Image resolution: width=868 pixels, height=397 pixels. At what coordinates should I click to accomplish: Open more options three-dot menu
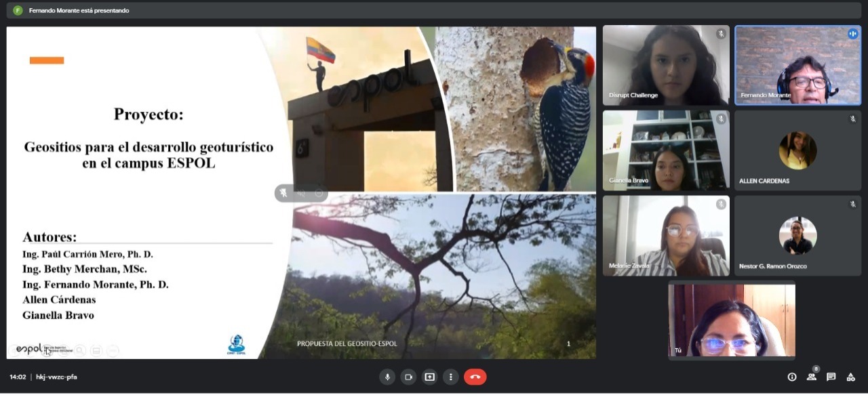[450, 377]
